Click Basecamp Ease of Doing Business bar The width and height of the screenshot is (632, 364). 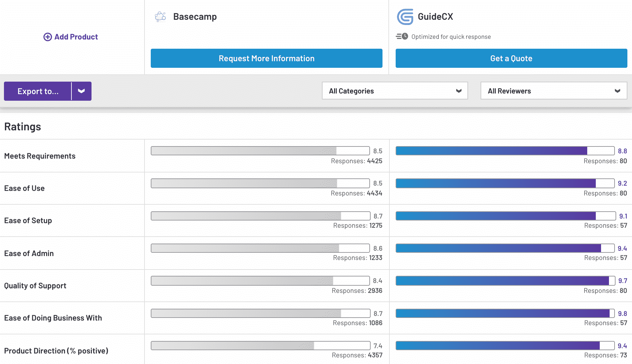coord(260,313)
